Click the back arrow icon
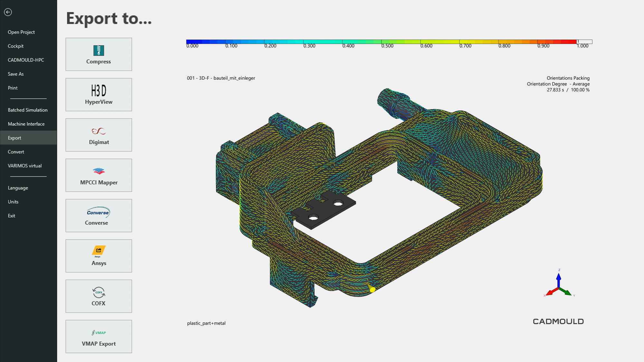The height and width of the screenshot is (362, 644). click(8, 12)
